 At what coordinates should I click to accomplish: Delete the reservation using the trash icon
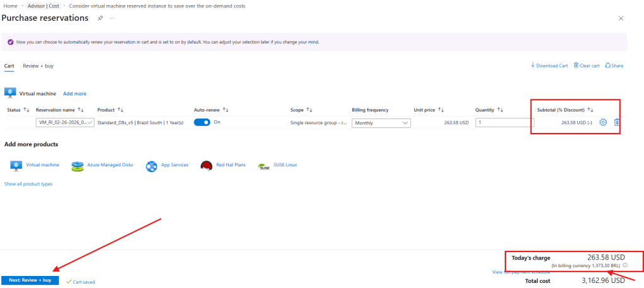click(x=617, y=122)
